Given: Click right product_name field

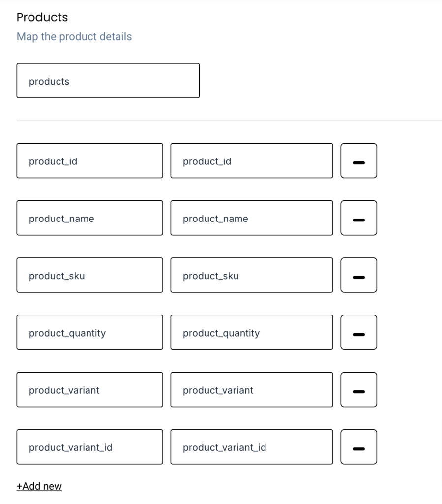Looking at the screenshot, I should 251,218.
